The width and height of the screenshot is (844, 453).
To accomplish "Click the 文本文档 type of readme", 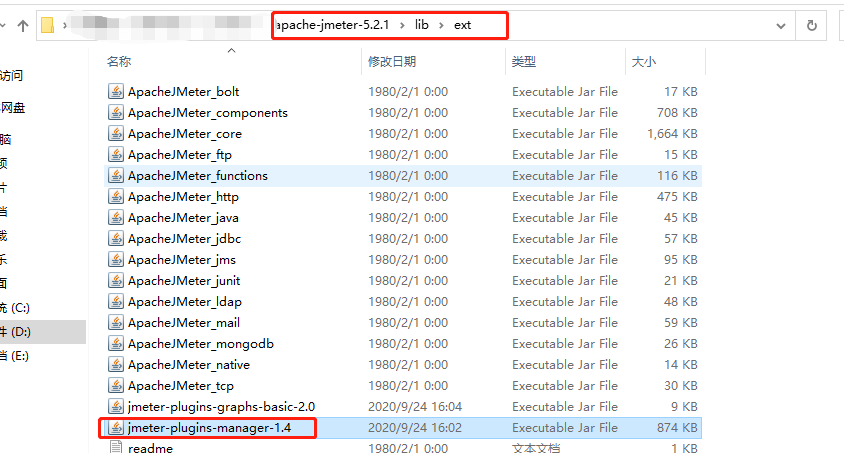I will point(536,448).
